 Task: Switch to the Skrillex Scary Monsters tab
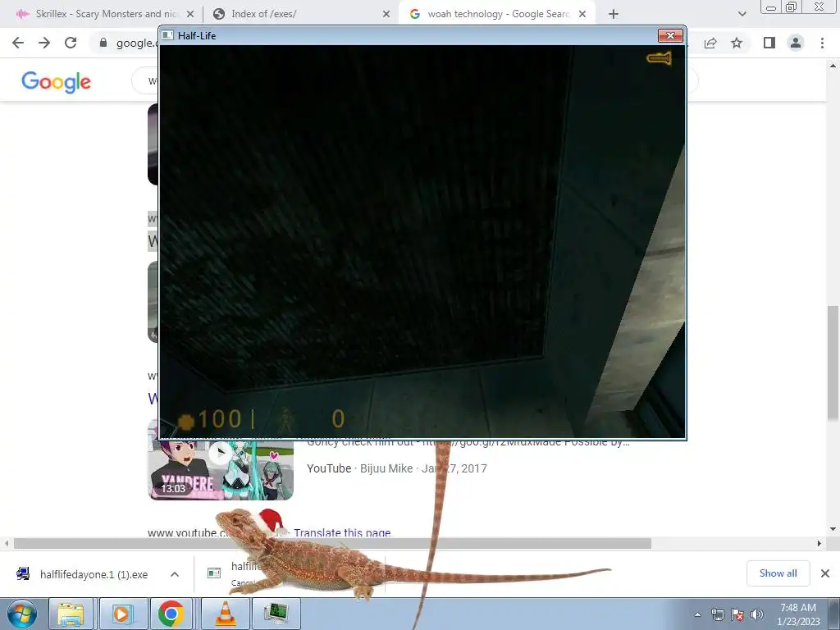[104, 14]
